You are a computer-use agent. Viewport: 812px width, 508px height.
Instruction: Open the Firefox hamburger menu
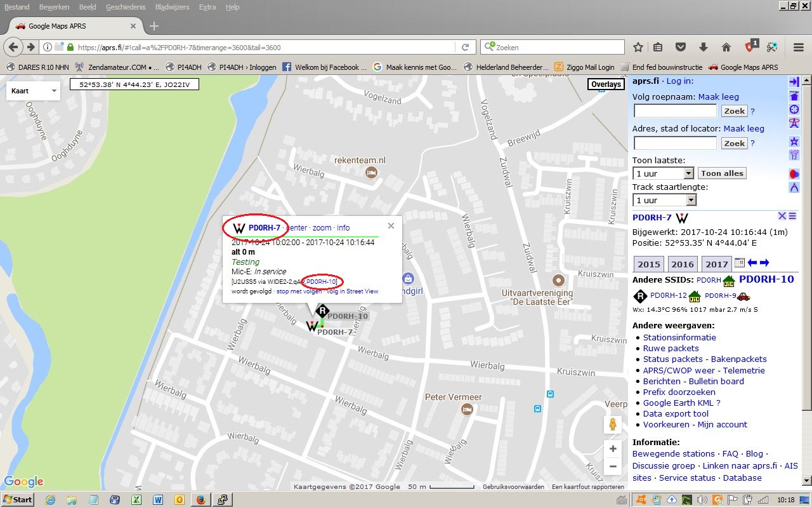point(799,47)
